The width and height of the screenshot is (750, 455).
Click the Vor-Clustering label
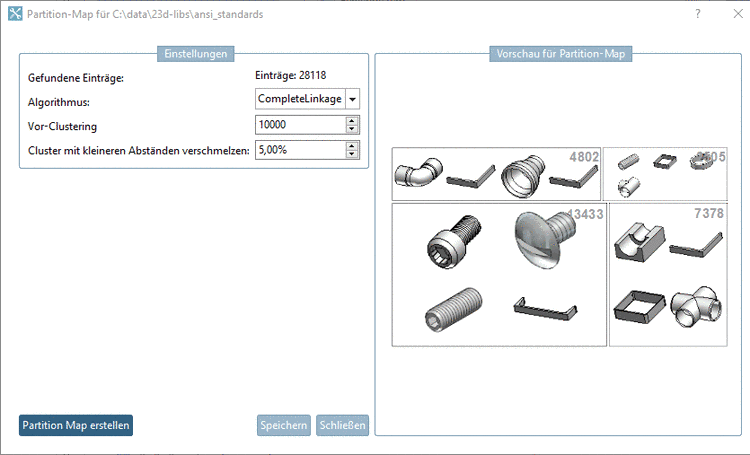[x=62, y=126]
